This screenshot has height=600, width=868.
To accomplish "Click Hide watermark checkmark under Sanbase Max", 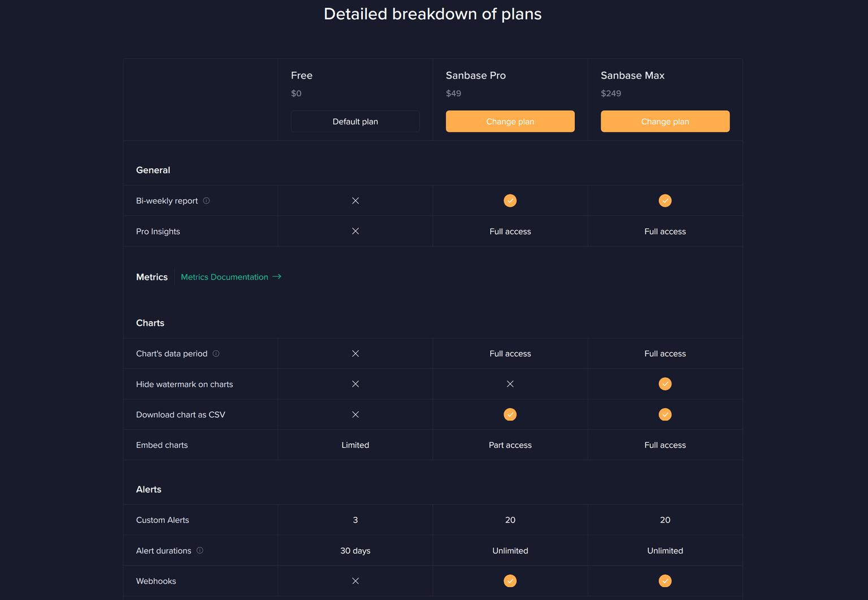I will pyautogui.click(x=665, y=384).
